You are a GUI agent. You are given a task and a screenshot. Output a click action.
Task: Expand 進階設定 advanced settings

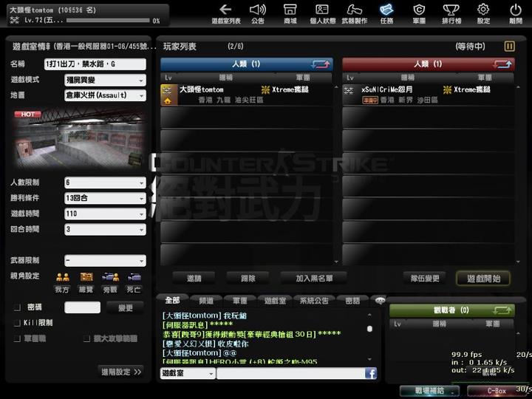(x=120, y=372)
